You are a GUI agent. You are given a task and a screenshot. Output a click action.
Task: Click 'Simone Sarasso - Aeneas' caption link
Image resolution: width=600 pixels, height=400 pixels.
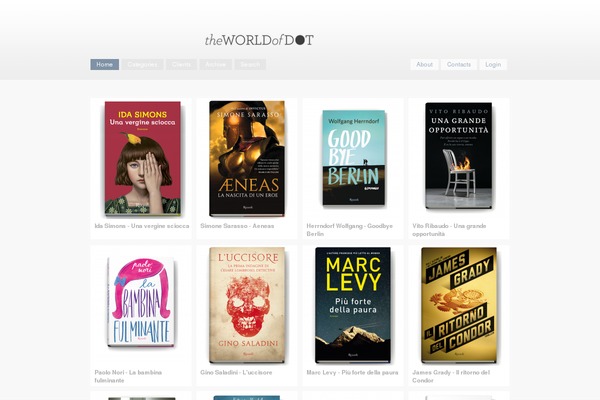(x=237, y=226)
